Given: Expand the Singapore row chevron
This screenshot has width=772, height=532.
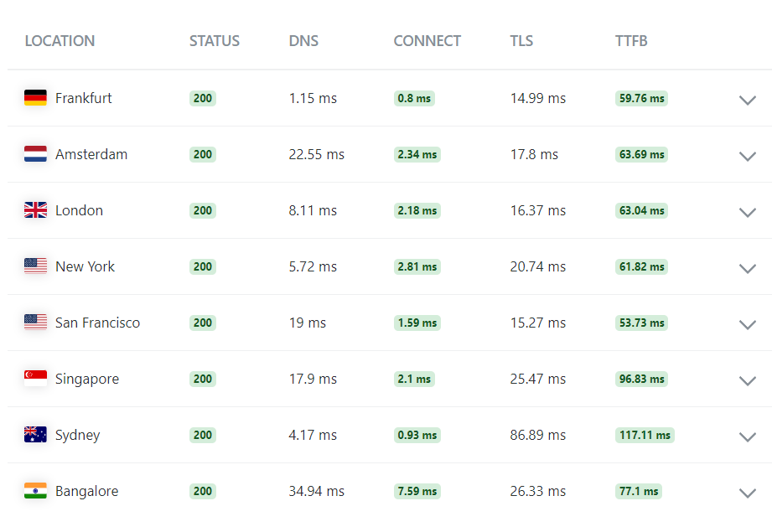Looking at the screenshot, I should (748, 380).
